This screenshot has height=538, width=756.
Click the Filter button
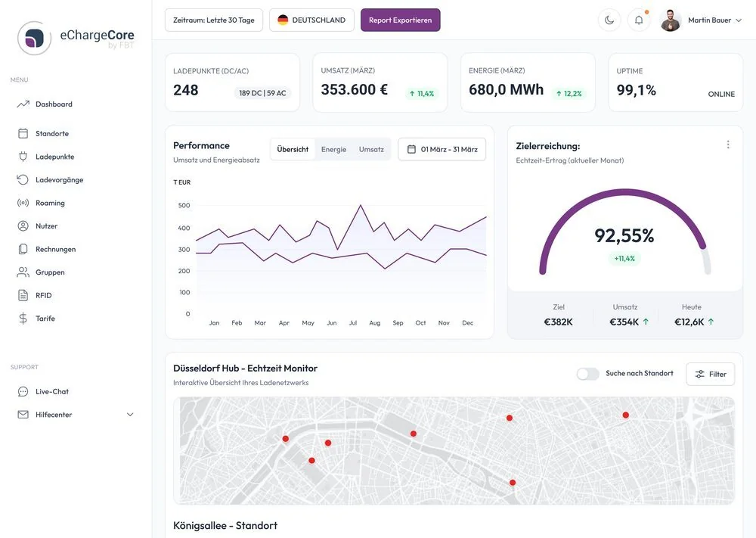click(x=710, y=375)
